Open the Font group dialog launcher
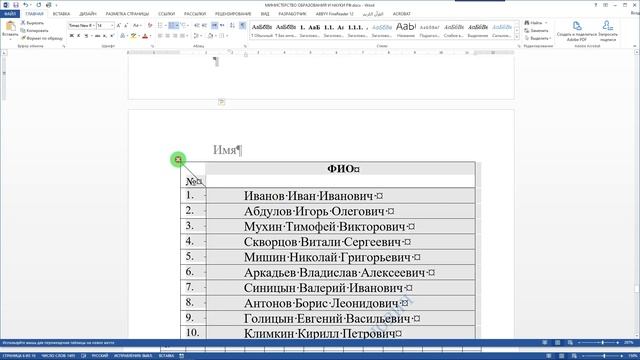The image size is (640, 360). (152, 46)
